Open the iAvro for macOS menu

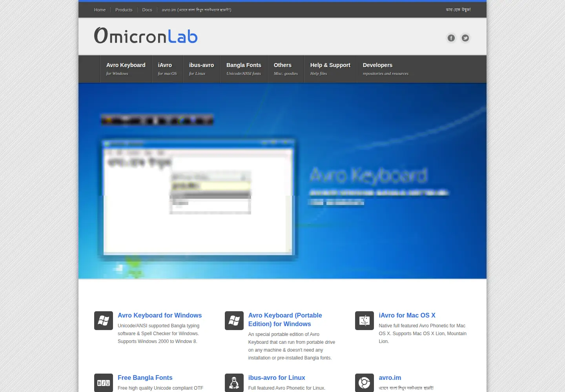(x=168, y=69)
